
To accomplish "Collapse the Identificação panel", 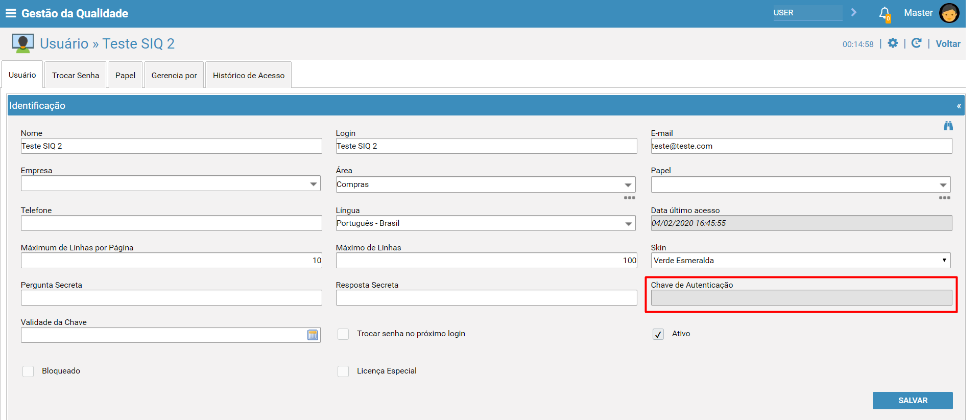I will [x=959, y=106].
